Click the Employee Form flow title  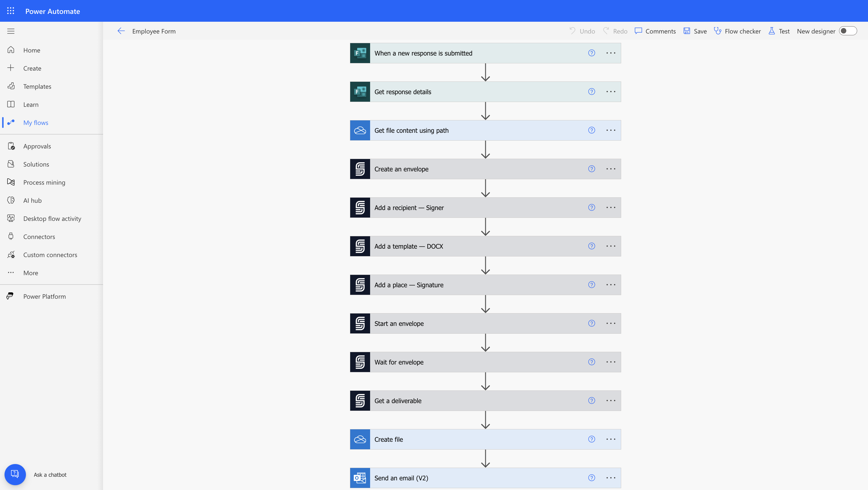point(154,31)
